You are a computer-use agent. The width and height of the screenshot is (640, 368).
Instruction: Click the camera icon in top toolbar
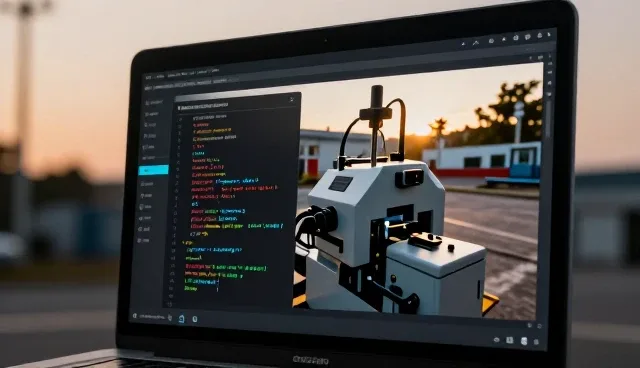tap(516, 38)
